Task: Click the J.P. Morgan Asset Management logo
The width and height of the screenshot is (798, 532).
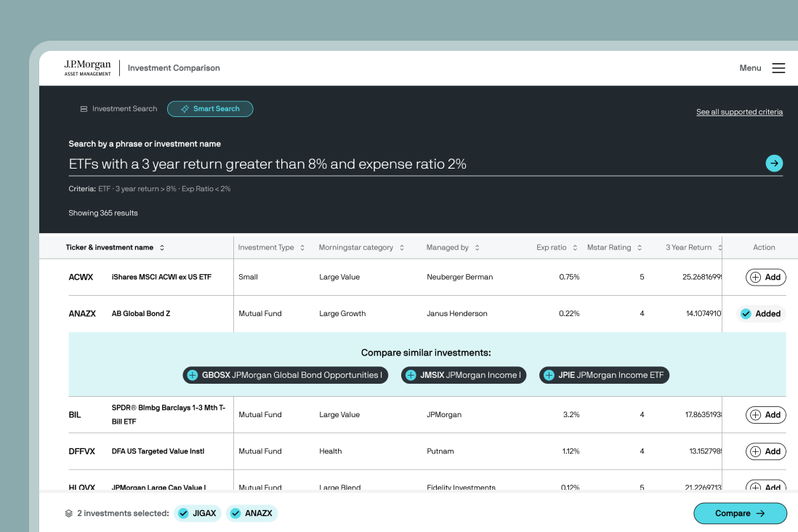Action: 87,68
